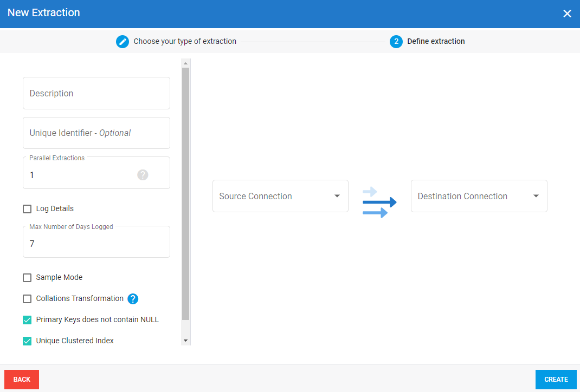Enable the Log Details checkbox
Screen dimensions: 580x392
pos(27,209)
